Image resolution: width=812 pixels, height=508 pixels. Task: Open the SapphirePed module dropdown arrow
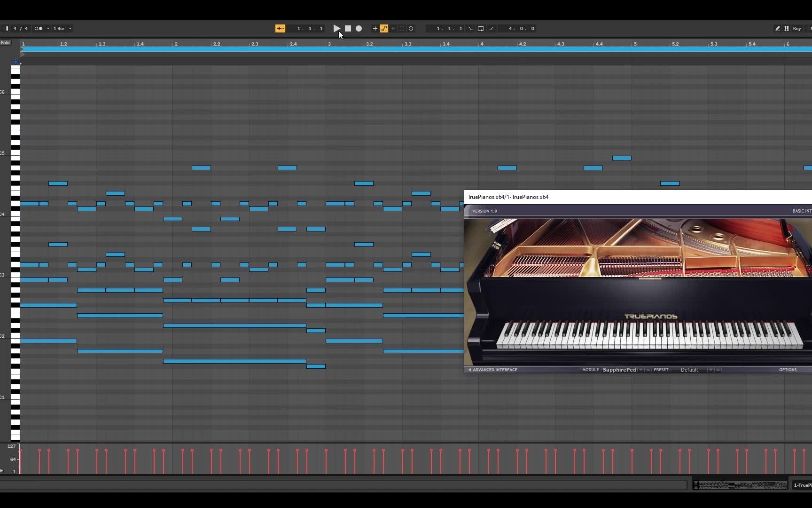640,370
